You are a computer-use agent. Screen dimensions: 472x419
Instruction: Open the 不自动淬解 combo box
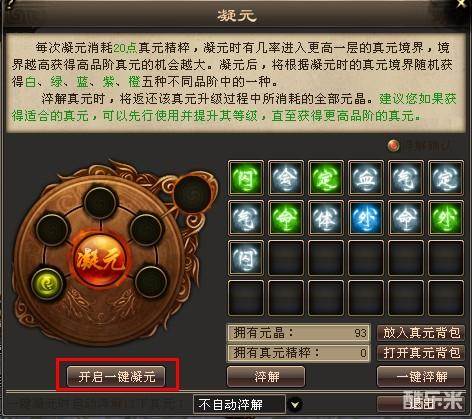[239, 405]
